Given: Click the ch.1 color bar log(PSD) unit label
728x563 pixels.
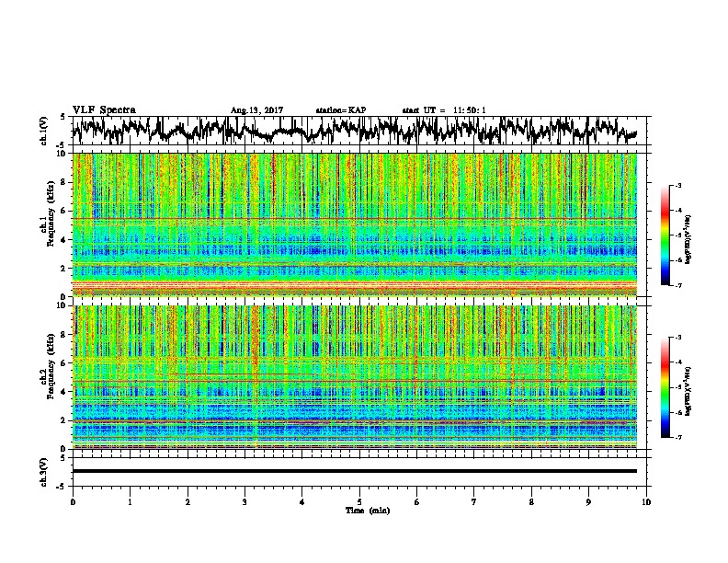Looking at the screenshot, I should [x=688, y=239].
